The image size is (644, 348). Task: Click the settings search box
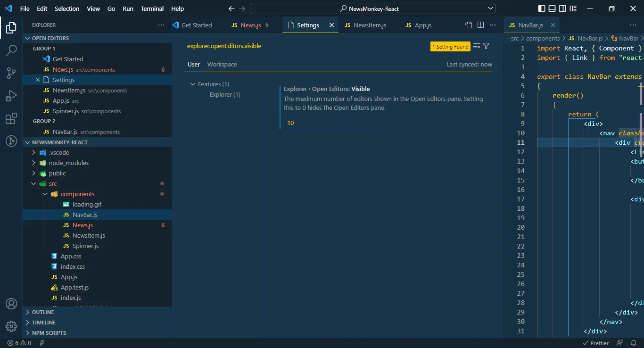click(306, 46)
